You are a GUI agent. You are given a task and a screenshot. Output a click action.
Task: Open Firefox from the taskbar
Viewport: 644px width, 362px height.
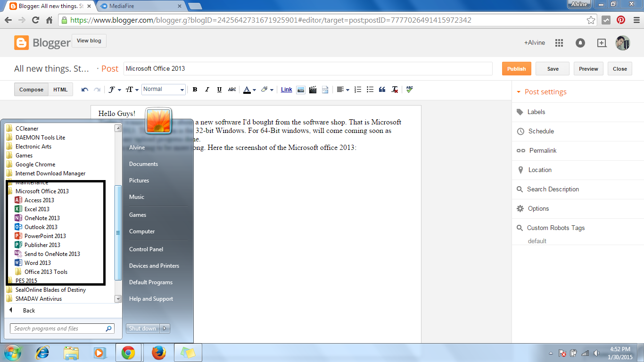coord(159,353)
